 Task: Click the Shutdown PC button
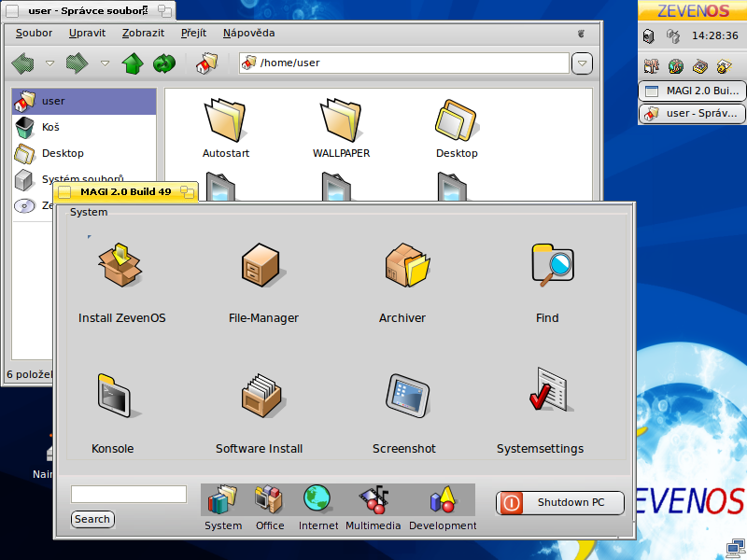point(559,503)
